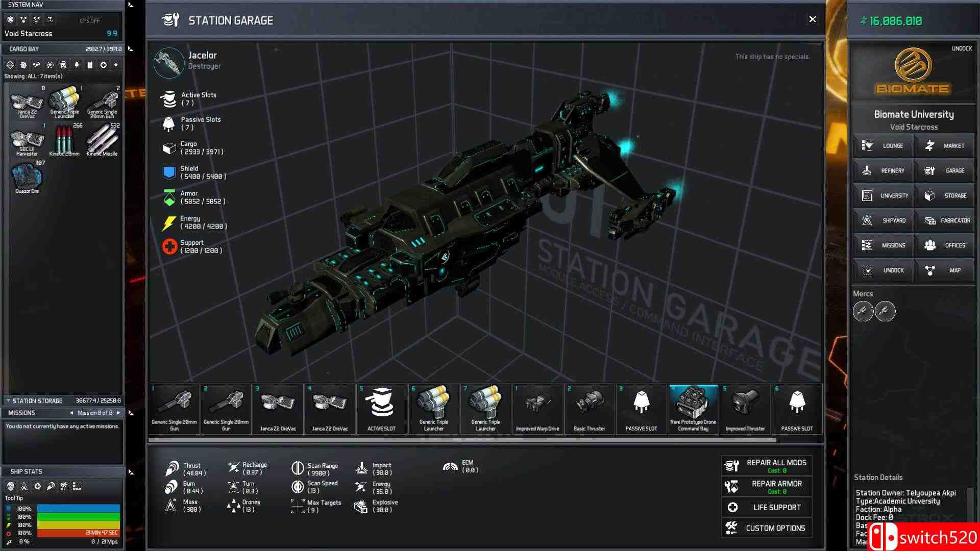Toggle the first cargo filter icon
Viewport: 980px width, 551px height.
point(10,65)
